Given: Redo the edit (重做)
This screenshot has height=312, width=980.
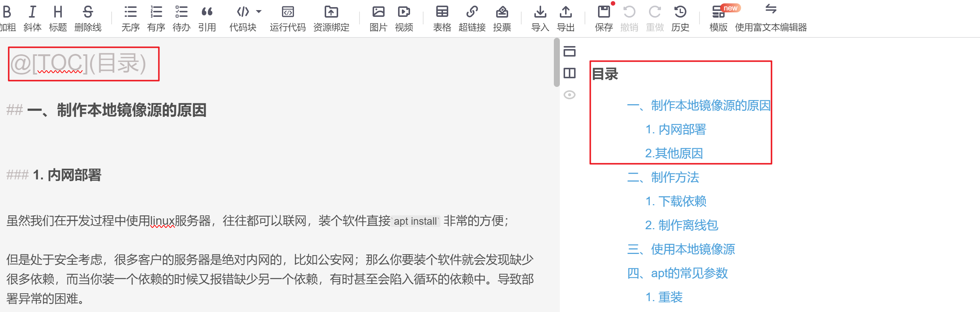Looking at the screenshot, I should [x=655, y=18].
